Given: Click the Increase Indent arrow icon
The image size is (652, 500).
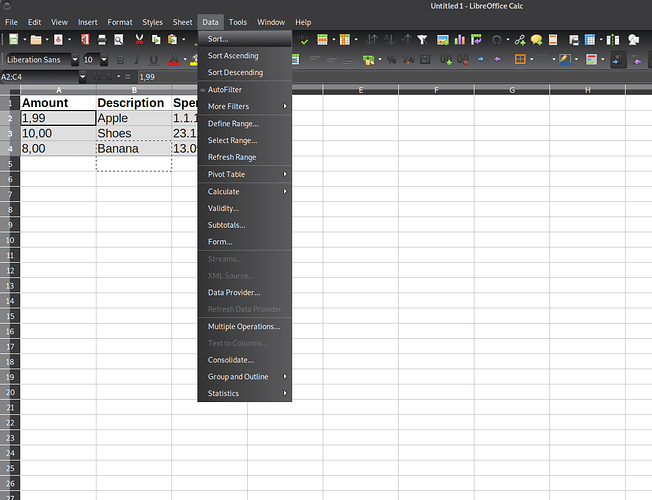Looking at the screenshot, I should [x=481, y=59].
